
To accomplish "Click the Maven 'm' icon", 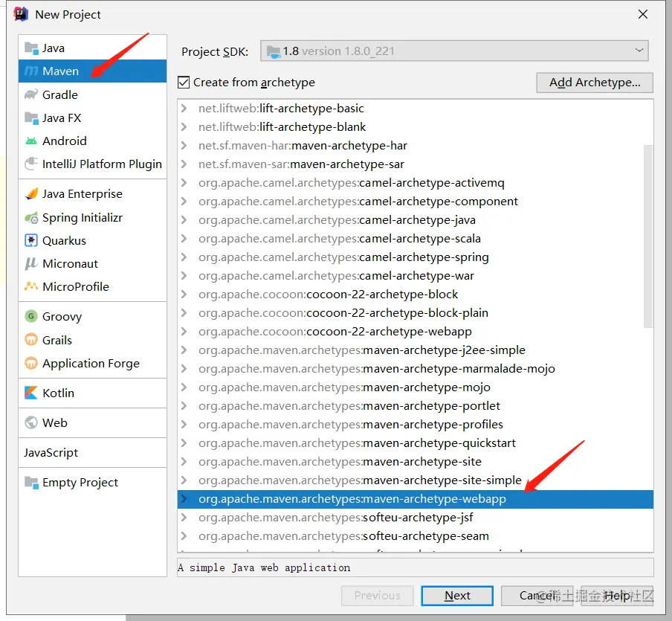I will click(31, 71).
